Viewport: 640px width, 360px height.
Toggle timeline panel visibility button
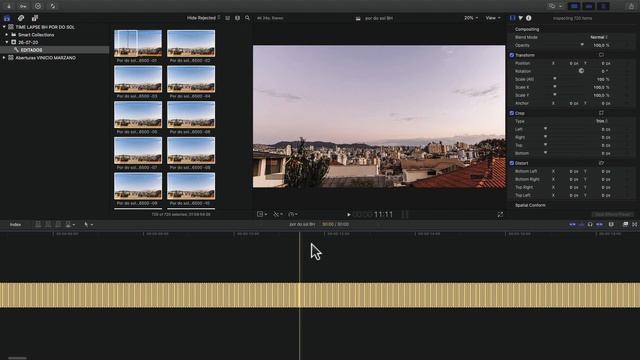[x=589, y=6]
